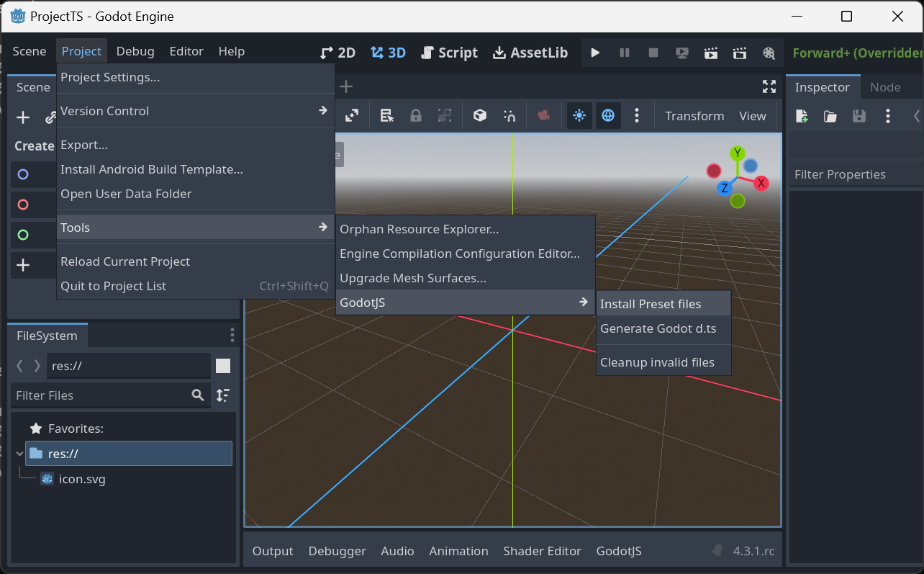Add a child node with Scene dock plus

(23, 117)
